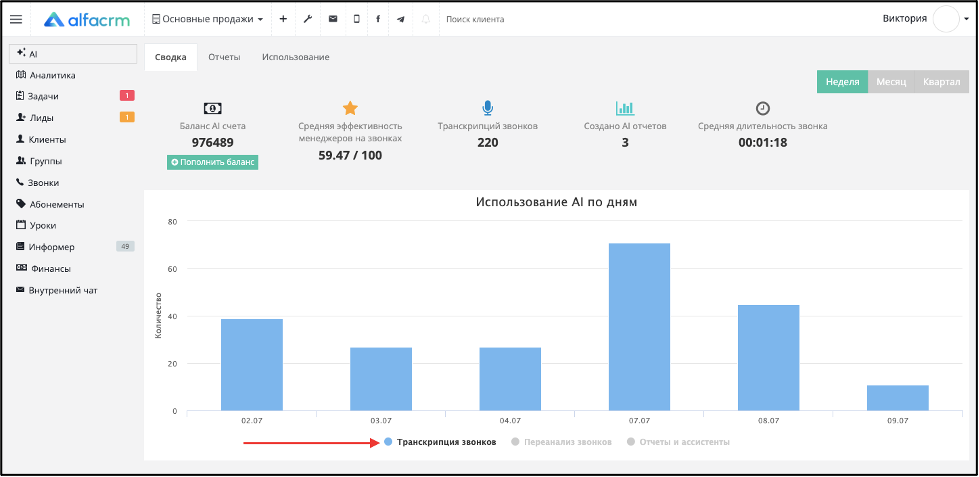
Task: Click the notifications bell icon
Action: [x=426, y=19]
